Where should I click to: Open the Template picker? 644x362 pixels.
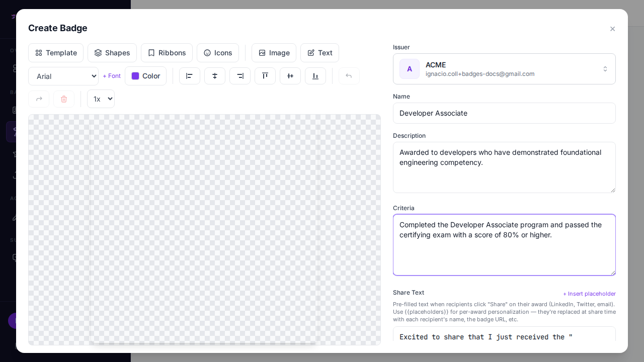pos(56,53)
